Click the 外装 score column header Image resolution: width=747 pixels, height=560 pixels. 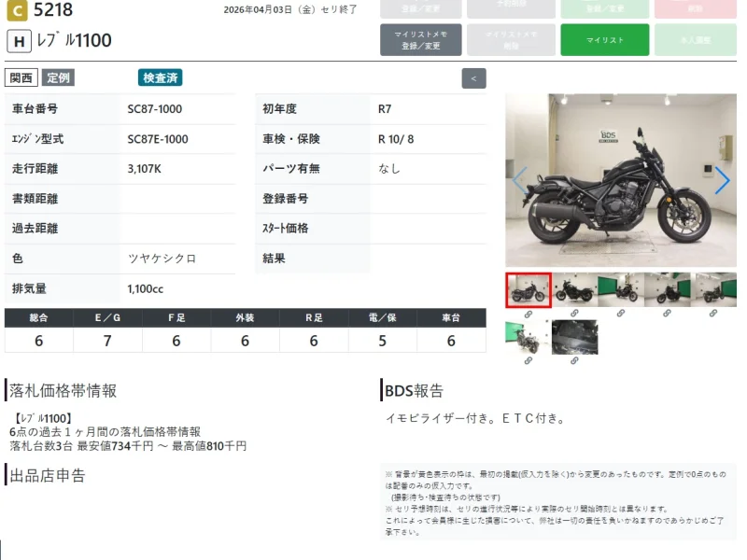point(245,317)
